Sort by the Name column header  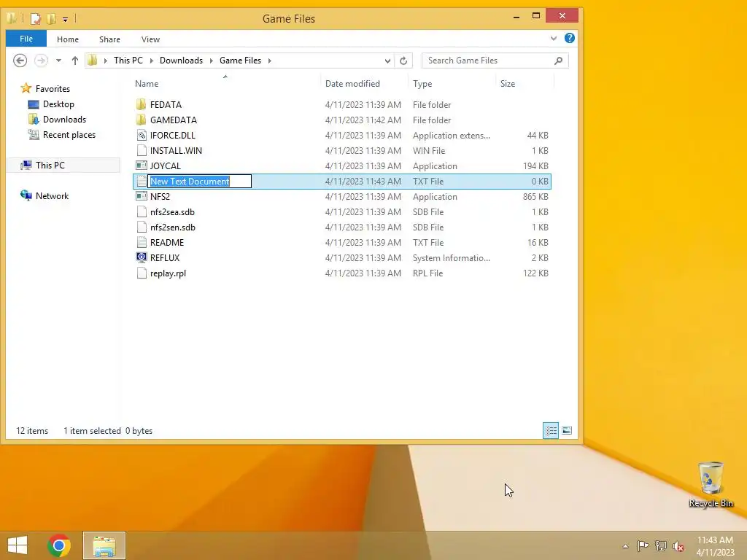coord(146,83)
